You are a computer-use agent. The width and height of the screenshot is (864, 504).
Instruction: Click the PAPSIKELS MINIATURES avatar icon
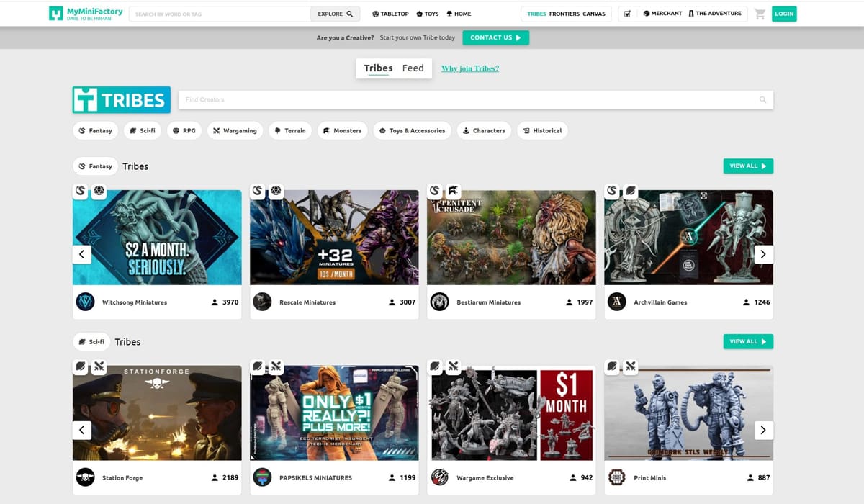pyautogui.click(x=262, y=477)
